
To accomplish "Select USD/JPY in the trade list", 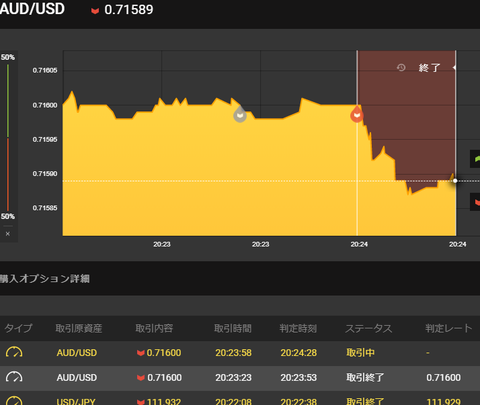I will point(76,401).
